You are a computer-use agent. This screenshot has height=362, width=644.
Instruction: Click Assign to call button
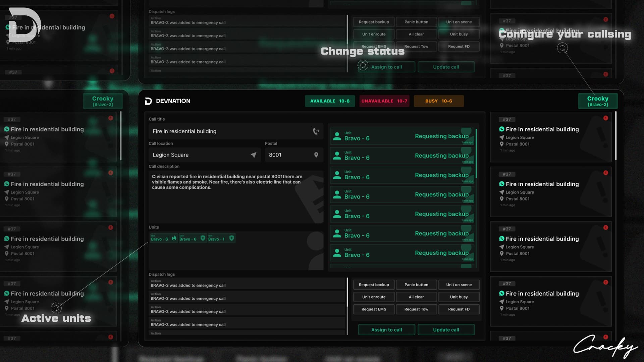pyautogui.click(x=386, y=329)
